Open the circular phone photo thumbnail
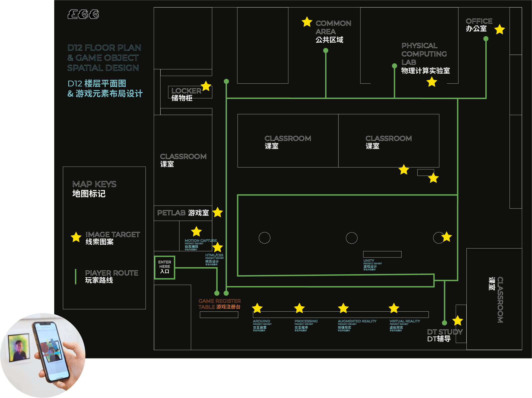532x398 pixels. [43, 355]
